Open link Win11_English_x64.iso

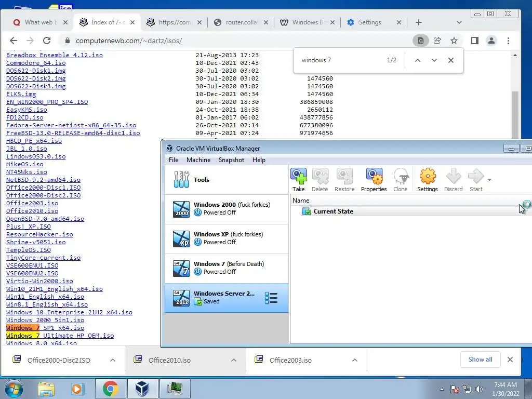(x=45, y=297)
